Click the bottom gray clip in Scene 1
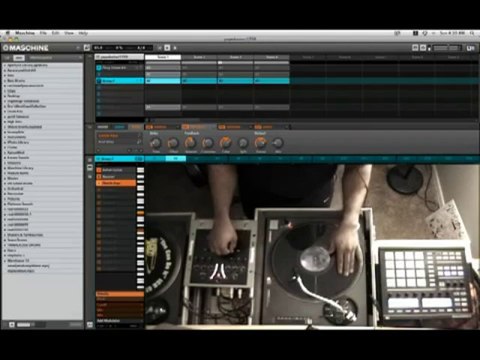 pos(163,107)
